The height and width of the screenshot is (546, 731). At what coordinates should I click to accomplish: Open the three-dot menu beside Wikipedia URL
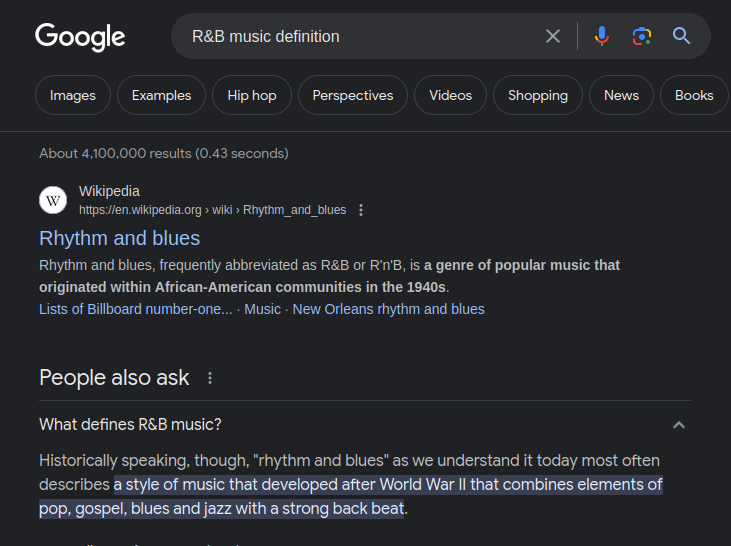coord(361,210)
